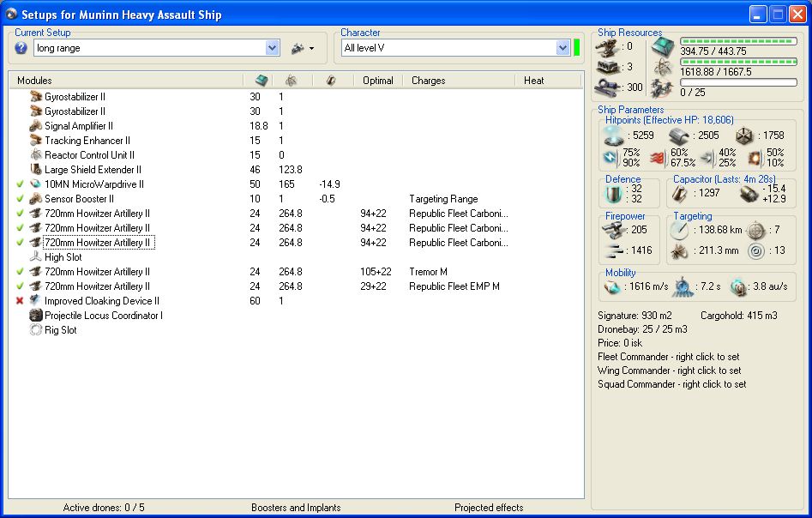Expand the Current Setup 'long range' dropdown
Screen dimensions: 812x518
(x=272, y=48)
